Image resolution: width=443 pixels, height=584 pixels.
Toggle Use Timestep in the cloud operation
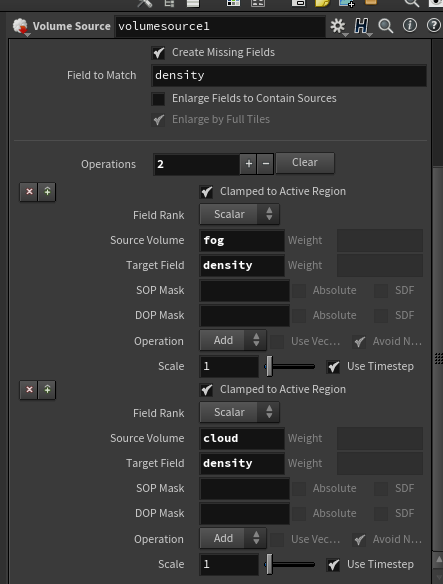(333, 565)
